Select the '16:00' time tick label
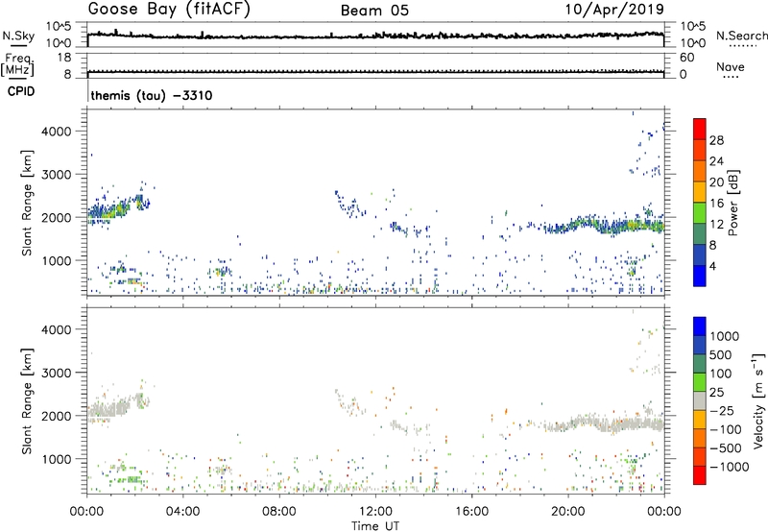Image resolution: width=768 pixels, height=532 pixels. click(471, 512)
